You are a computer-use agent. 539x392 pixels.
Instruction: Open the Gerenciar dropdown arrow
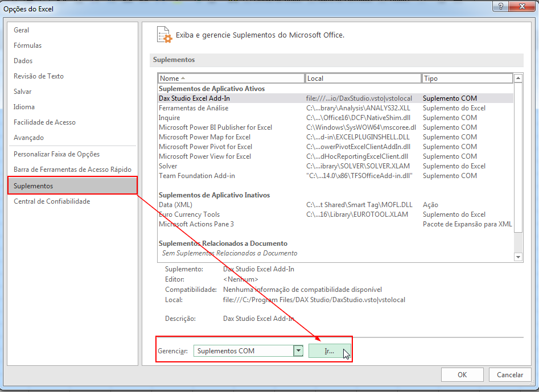click(298, 350)
